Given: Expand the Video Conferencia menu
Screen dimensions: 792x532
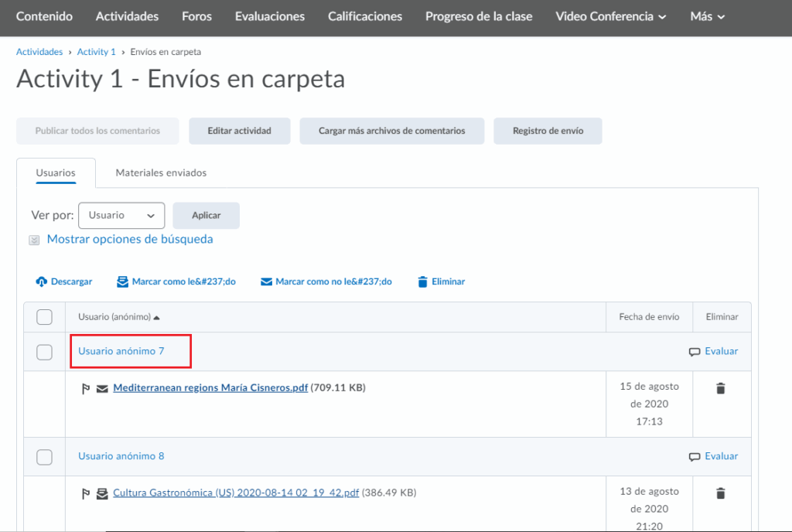Looking at the screenshot, I should (610, 16).
